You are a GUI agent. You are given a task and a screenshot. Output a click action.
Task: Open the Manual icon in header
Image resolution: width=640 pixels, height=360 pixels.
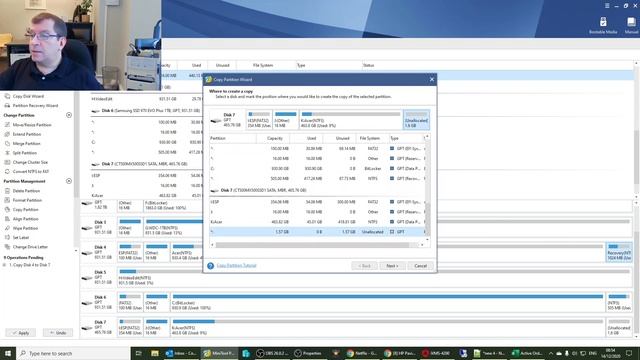tap(631, 25)
